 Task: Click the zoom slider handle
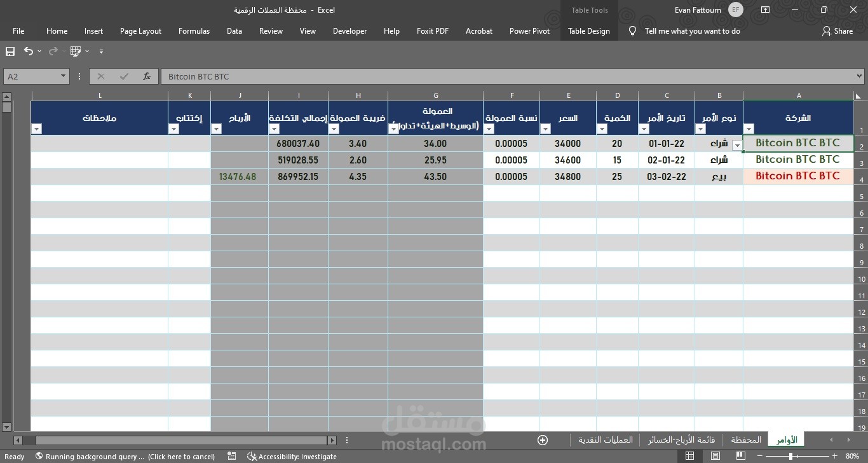pyautogui.click(x=790, y=456)
